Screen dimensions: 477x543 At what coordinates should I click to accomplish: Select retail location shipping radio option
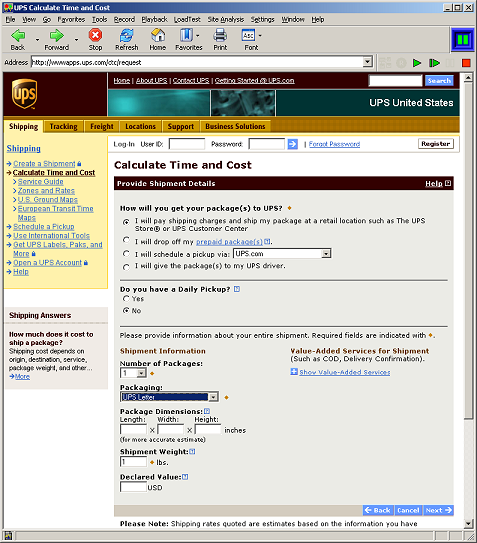[126, 222]
